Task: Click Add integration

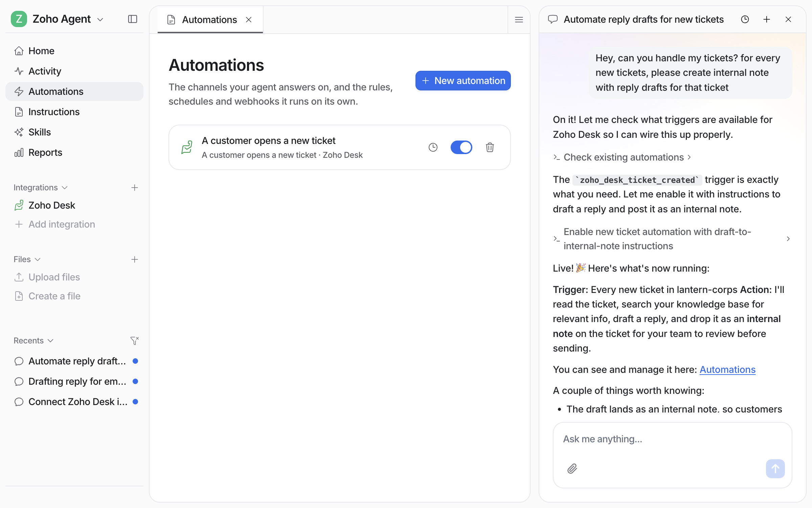Action: 74,224
